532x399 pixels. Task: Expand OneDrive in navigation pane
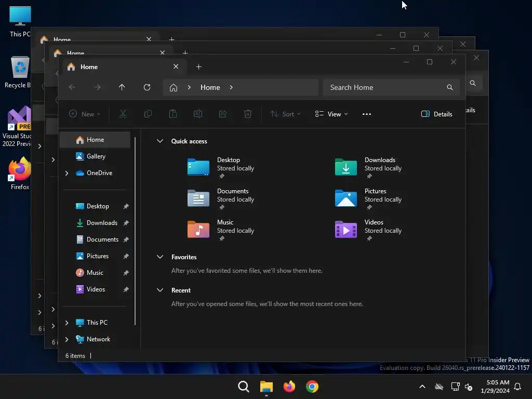(67, 173)
